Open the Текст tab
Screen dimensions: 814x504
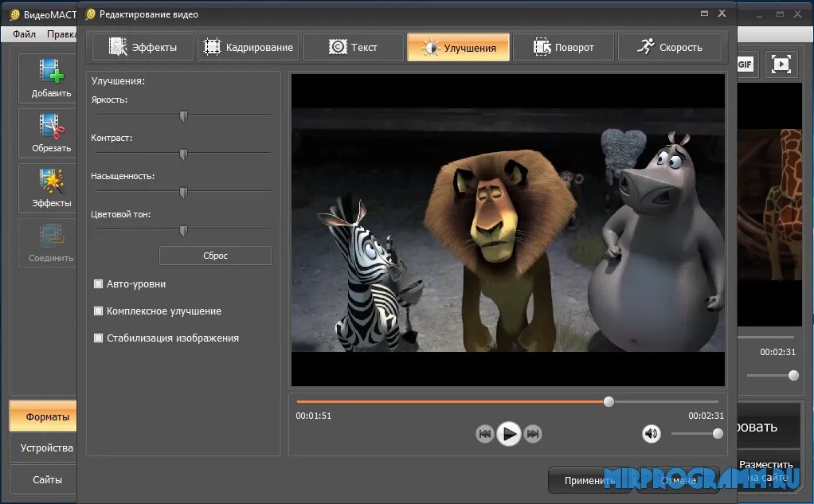[353, 47]
